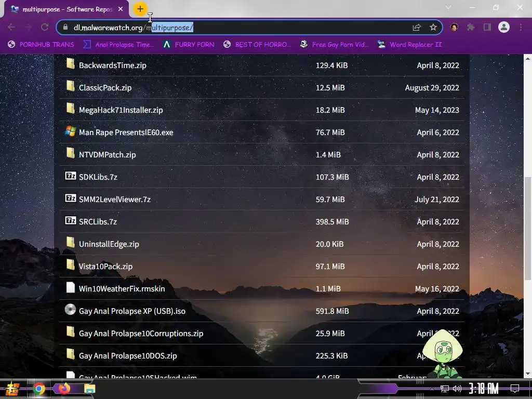Download the Vista10Pack.zip file link

(x=105, y=267)
